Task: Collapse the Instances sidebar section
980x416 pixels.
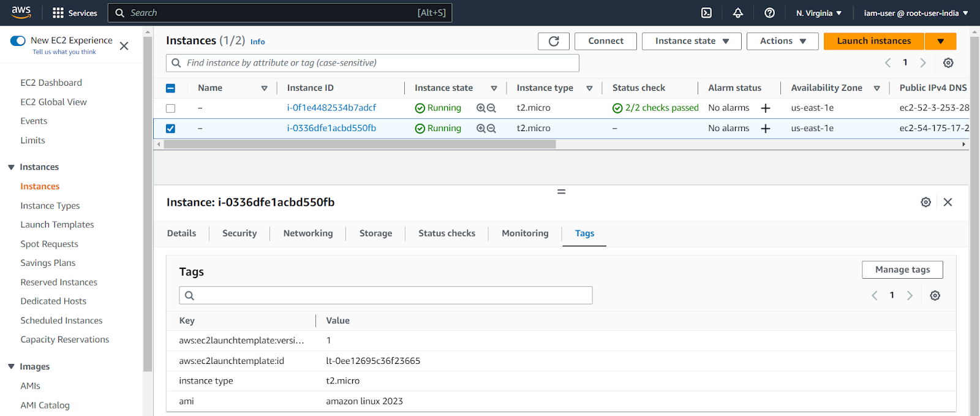Action: pos(11,167)
